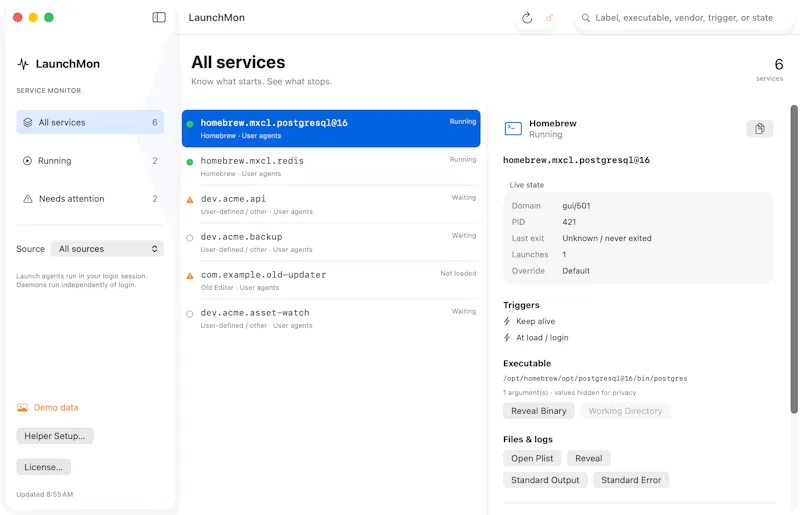Click the Running status label on redis row
This screenshot has width=800, height=515.
[463, 160]
